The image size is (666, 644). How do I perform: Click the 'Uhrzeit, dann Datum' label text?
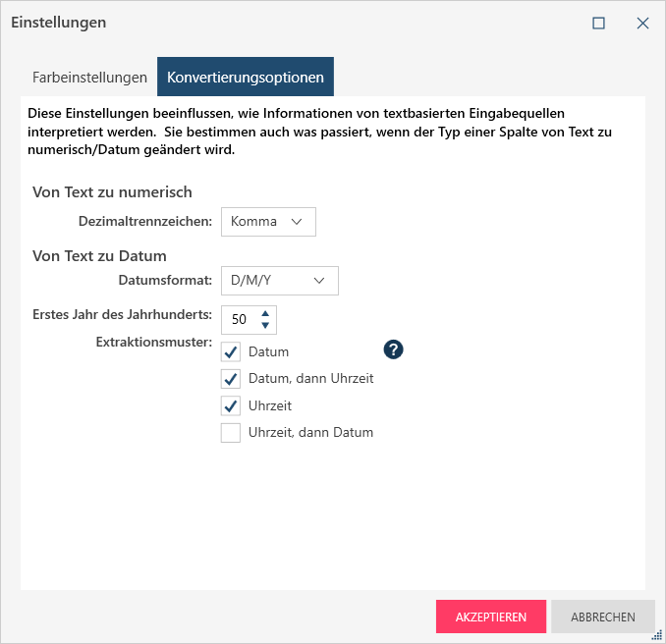tap(311, 433)
